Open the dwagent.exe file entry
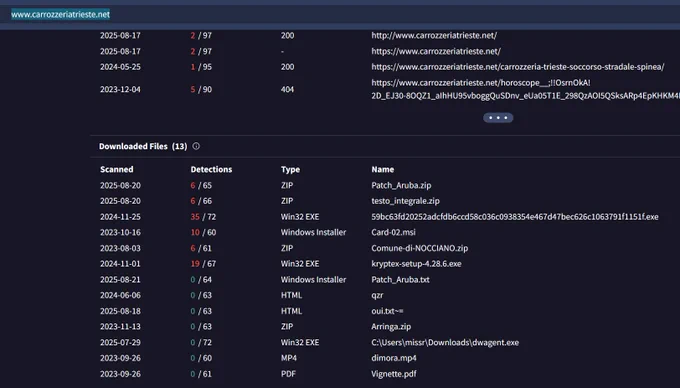 pyautogui.click(x=445, y=342)
